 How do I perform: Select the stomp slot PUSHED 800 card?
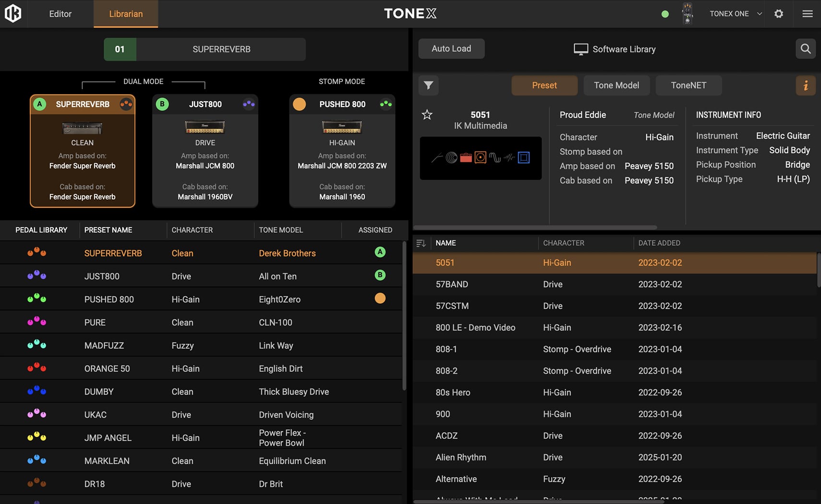[x=342, y=151]
